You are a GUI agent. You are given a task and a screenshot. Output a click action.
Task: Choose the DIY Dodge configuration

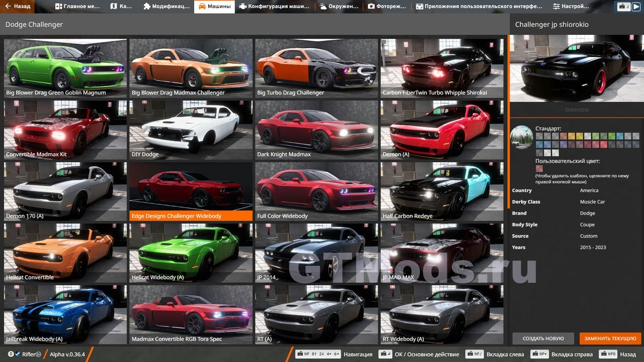(191, 130)
